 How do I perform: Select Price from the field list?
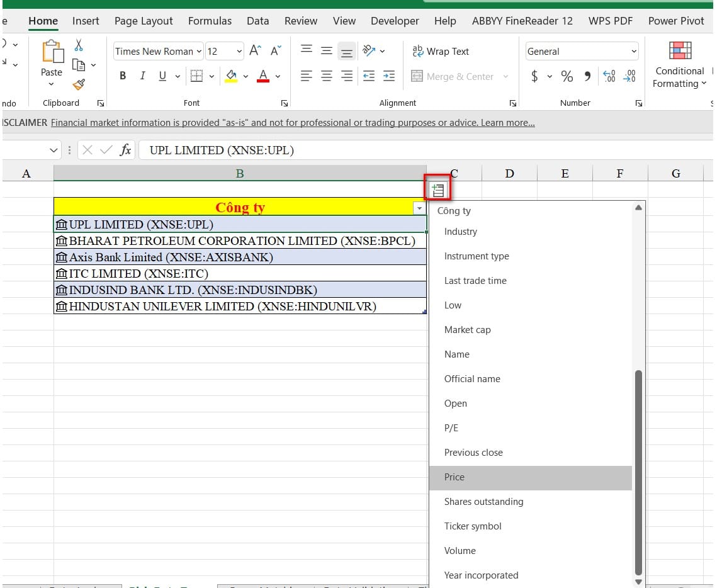point(454,477)
